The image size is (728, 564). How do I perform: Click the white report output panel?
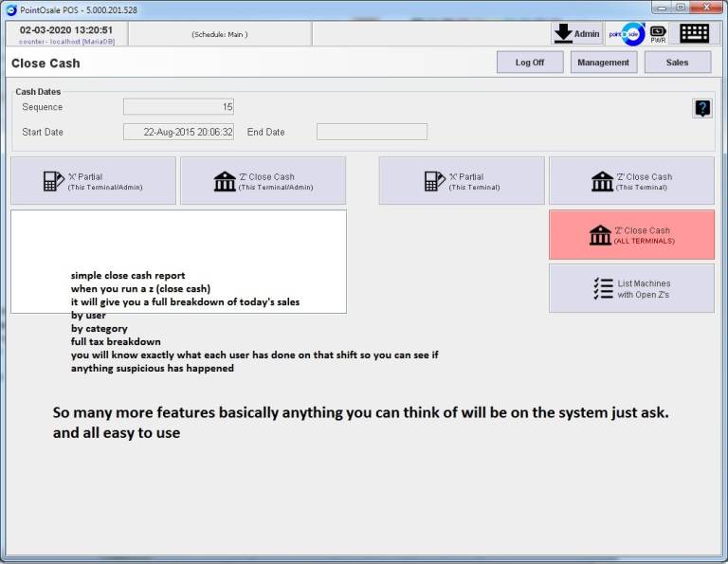[178, 239]
